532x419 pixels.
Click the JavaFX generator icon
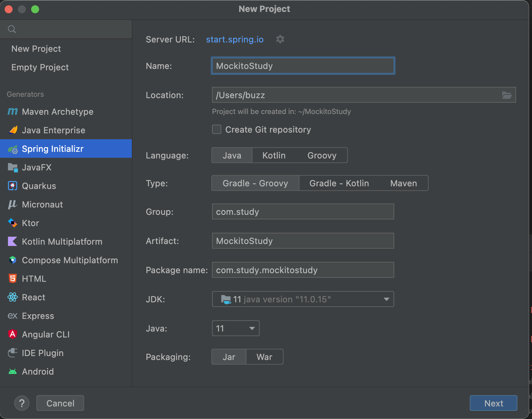tap(13, 167)
